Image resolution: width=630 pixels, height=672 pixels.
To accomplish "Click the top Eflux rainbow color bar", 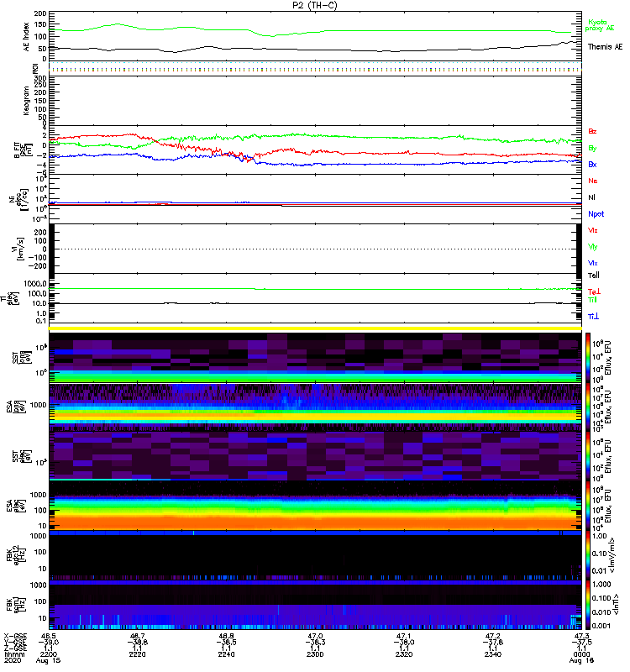I will (x=588, y=356).
